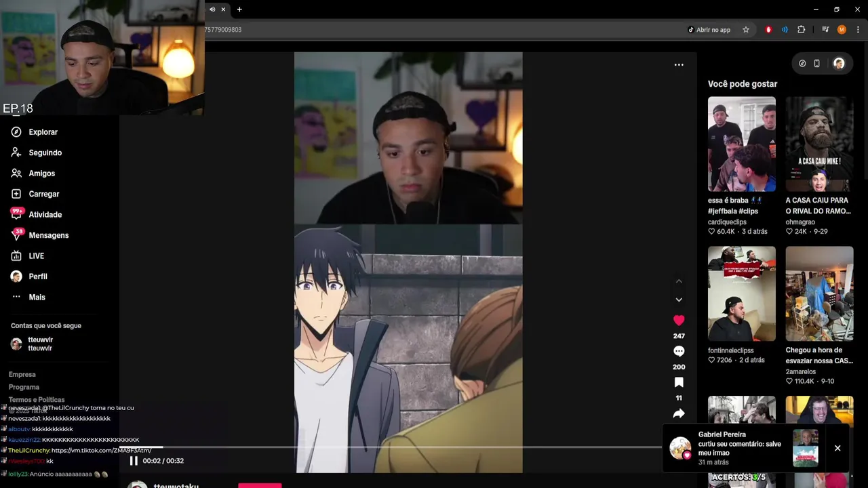
Task: Open the red hand adblock extension
Action: pos(768,30)
